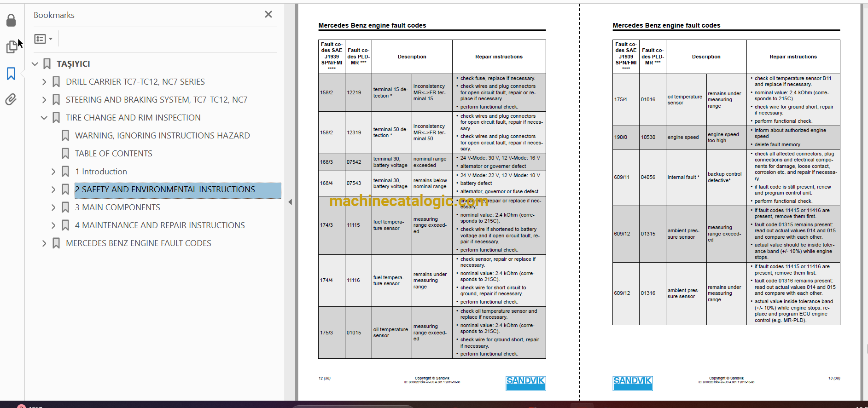Viewport: 868px width, 408px height.
Task: Collapse the TAŞIYICI bookmark group
Action: tap(35, 64)
